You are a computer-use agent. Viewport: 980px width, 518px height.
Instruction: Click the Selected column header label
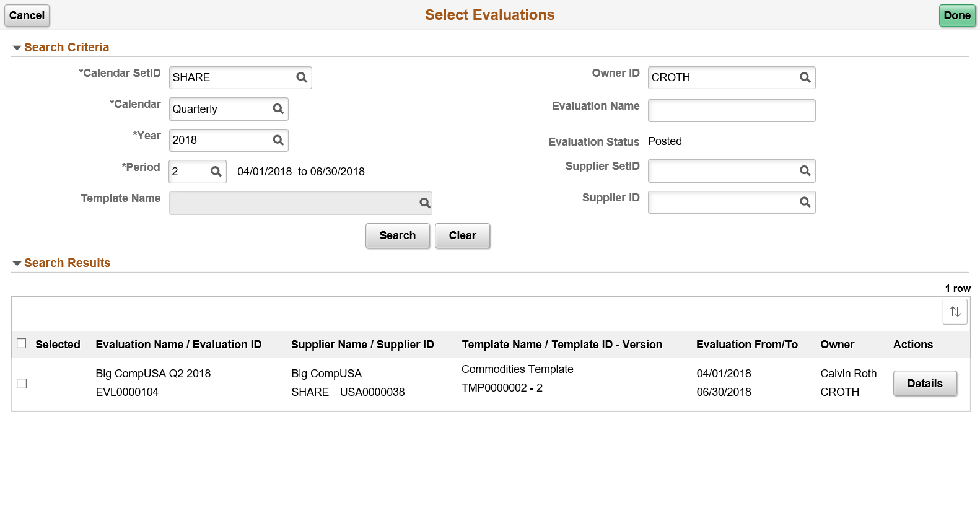click(x=58, y=345)
